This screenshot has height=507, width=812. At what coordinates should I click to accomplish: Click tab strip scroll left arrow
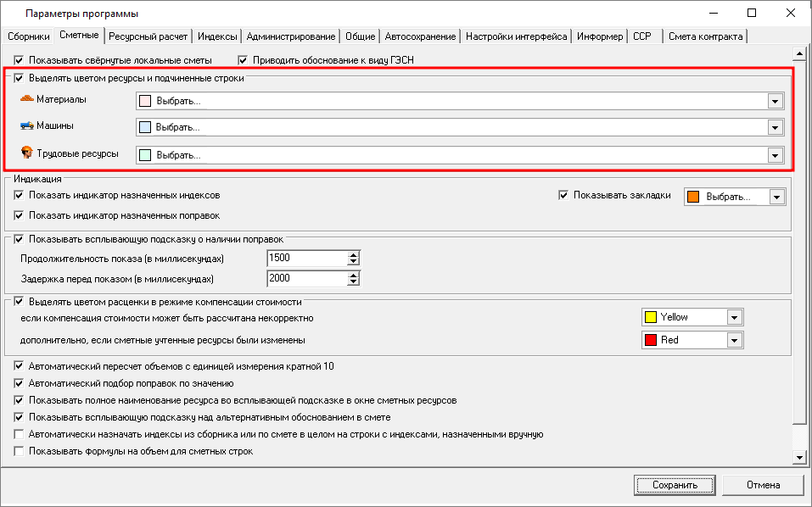tap(786, 36)
